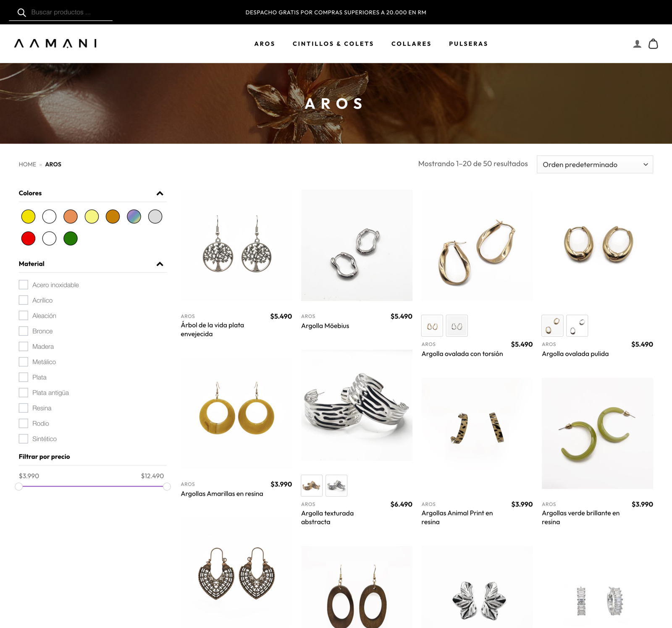Select gold variant thumbnail of Argolla ovalada con torsión
The image size is (672, 628).
click(432, 326)
